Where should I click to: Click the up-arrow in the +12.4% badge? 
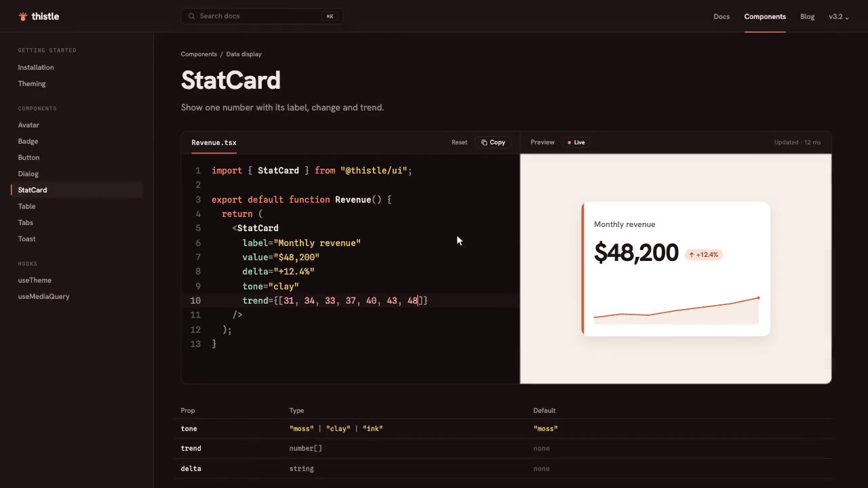pos(692,255)
